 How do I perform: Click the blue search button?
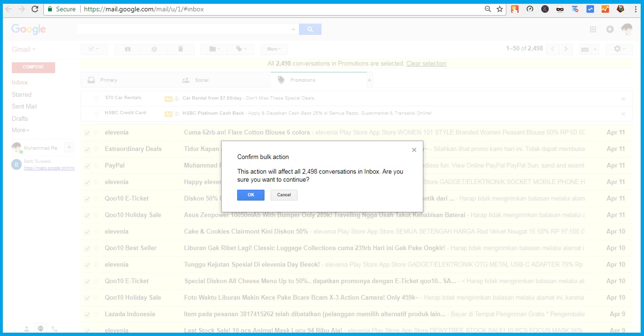pos(310,29)
